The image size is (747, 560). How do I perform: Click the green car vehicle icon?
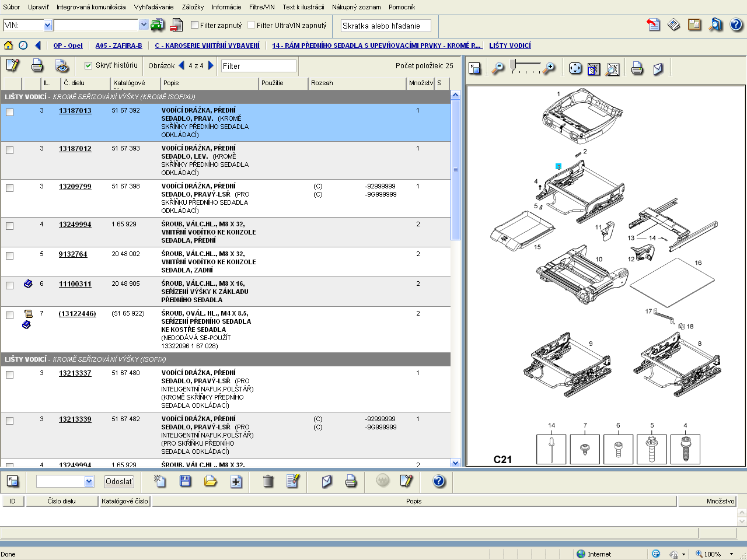point(157,25)
